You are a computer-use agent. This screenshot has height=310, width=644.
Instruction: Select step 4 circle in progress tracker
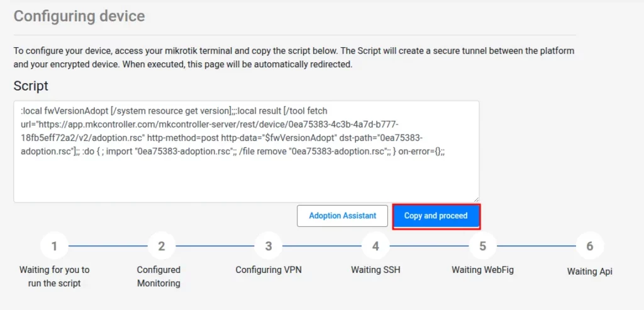coord(375,246)
